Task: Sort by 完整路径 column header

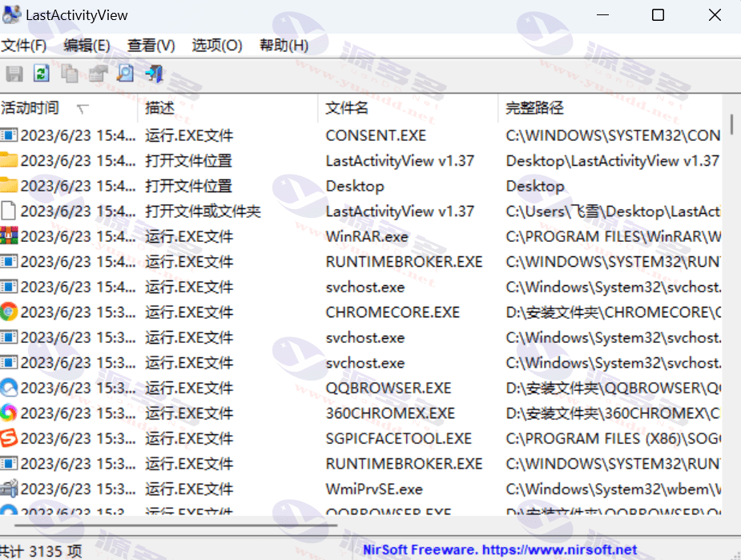Action: tap(610, 108)
